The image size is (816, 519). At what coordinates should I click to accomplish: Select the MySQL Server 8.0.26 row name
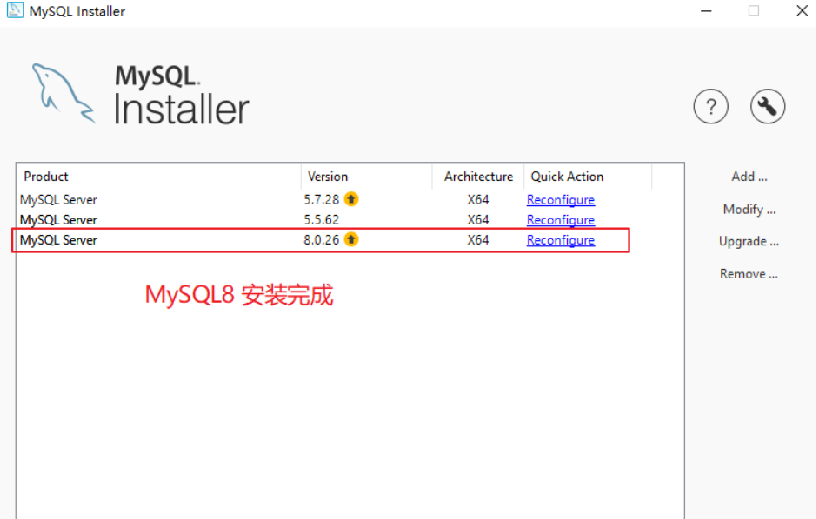coord(58,240)
